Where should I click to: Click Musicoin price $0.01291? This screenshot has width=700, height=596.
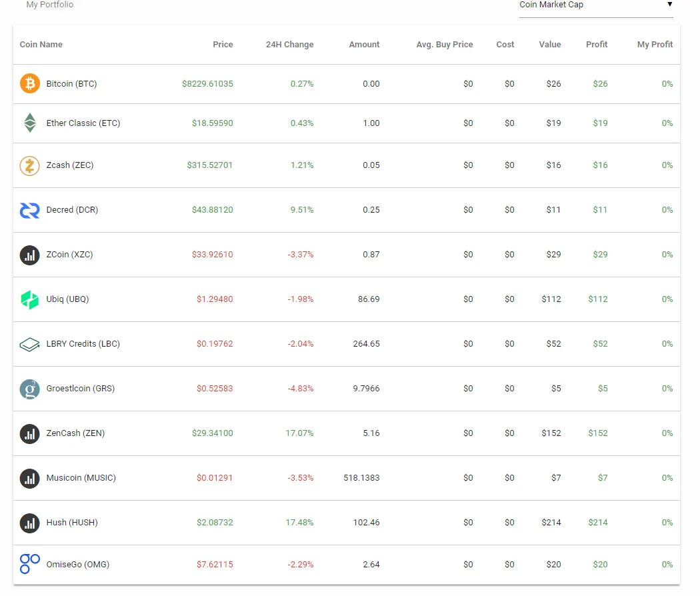pyautogui.click(x=215, y=477)
